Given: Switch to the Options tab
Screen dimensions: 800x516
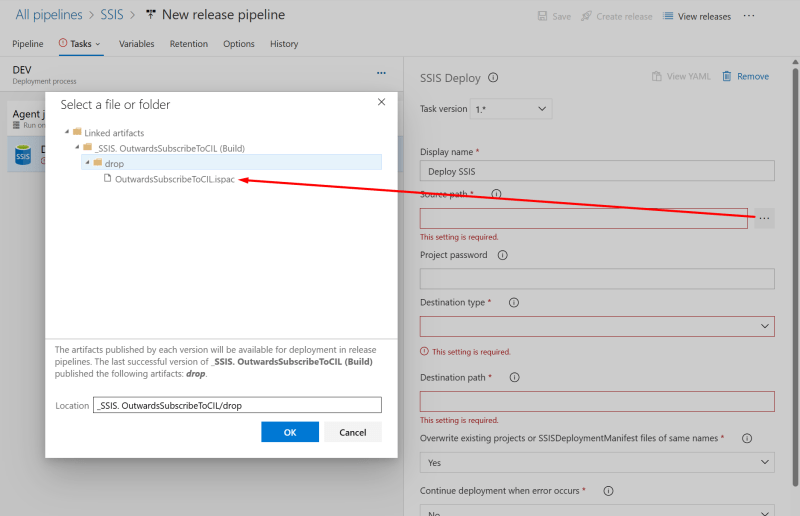Looking at the screenshot, I should pos(239,44).
